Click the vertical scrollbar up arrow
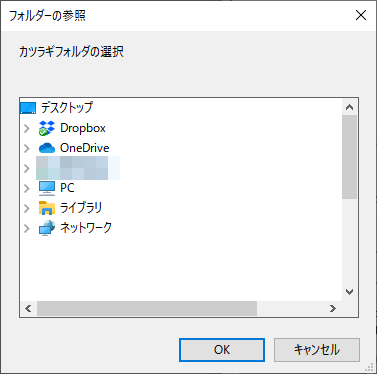Viewport: 377px width, 374px height. tap(349, 107)
